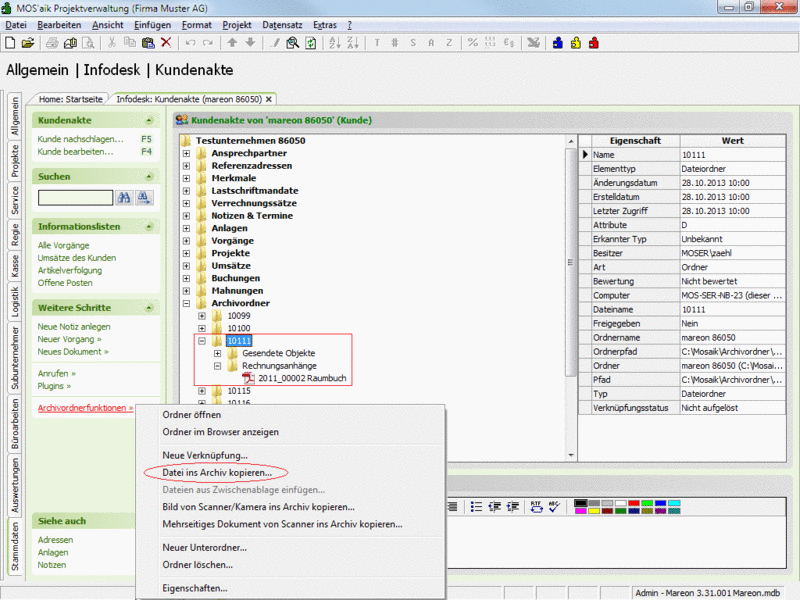Click the Undo arrow toolbar icon
This screenshot has width=800, height=600.
[x=190, y=43]
